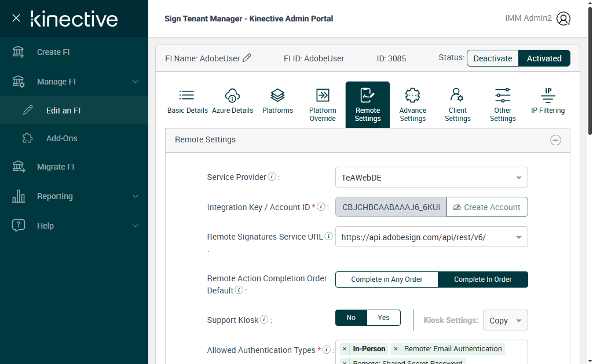This screenshot has width=593, height=364.
Task: Open Create FI in sidebar
Action: click(74, 52)
